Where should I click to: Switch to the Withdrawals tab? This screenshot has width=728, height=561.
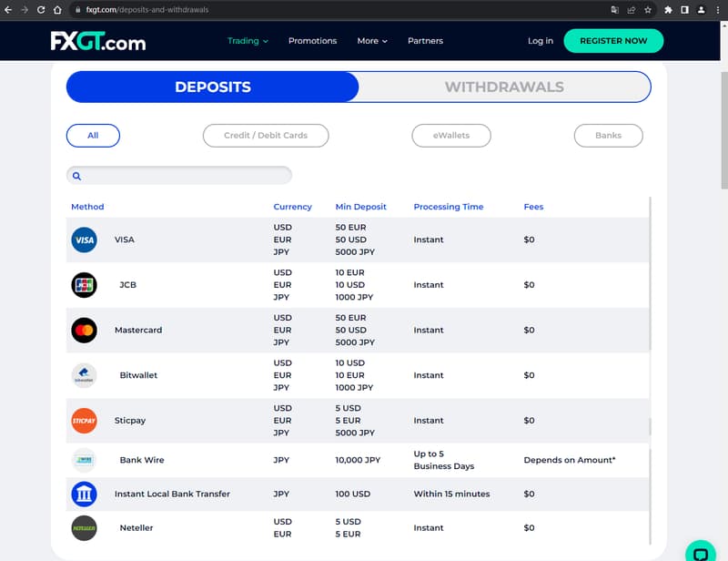504,87
